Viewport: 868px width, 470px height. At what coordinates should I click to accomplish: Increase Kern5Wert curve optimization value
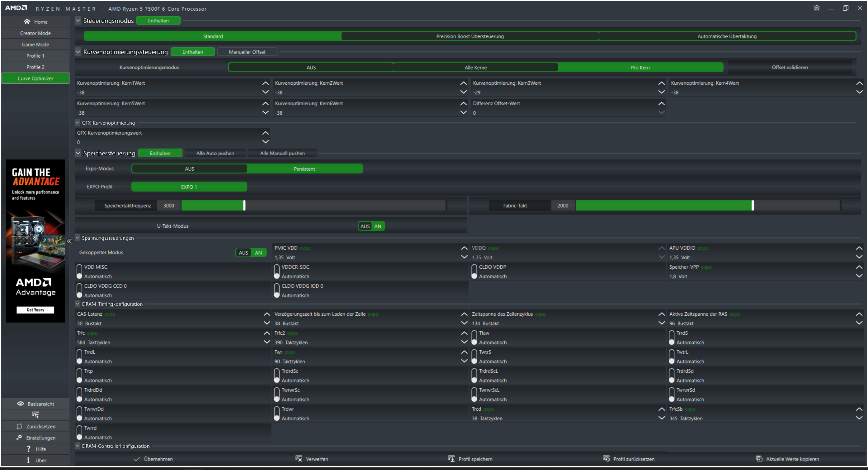click(x=266, y=104)
